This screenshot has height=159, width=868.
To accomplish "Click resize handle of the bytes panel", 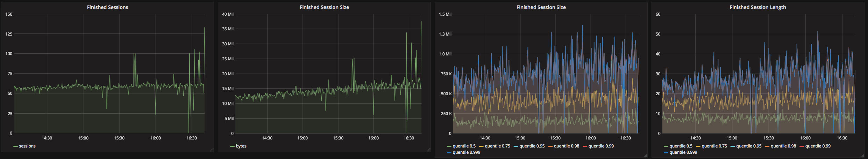I will click(428, 150).
